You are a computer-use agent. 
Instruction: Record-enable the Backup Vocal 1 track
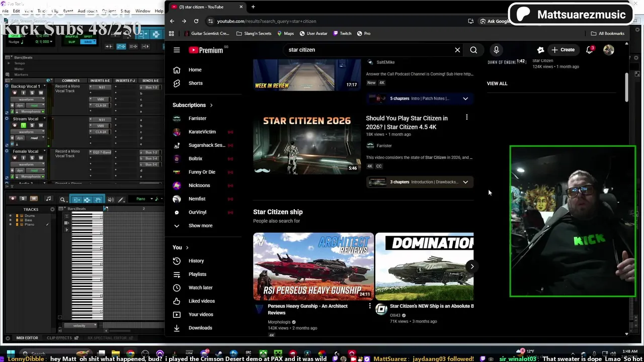(14, 93)
